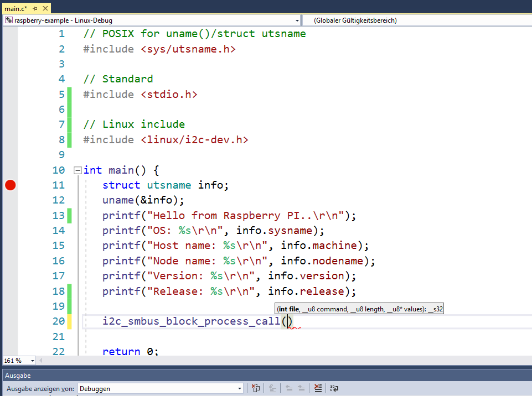Screen dimensions: 532x396
Task: Click the yellow change marker on line 20
Action: pyautogui.click(x=69, y=321)
